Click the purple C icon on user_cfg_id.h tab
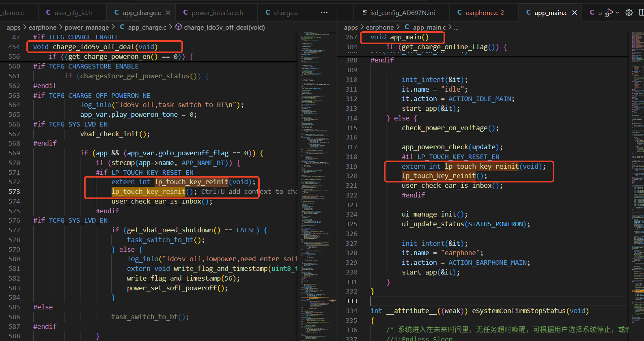Screen dimensions: 644x341 pos(48,13)
